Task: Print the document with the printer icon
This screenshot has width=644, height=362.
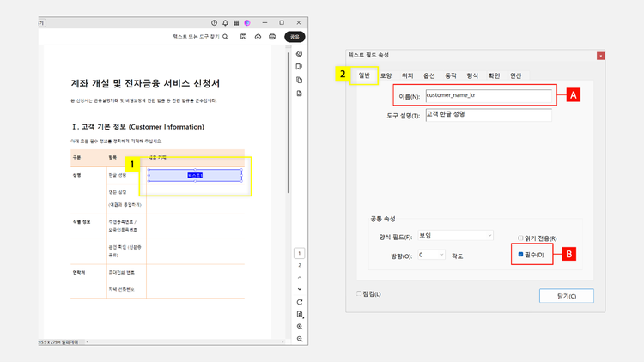Action: pyautogui.click(x=272, y=37)
